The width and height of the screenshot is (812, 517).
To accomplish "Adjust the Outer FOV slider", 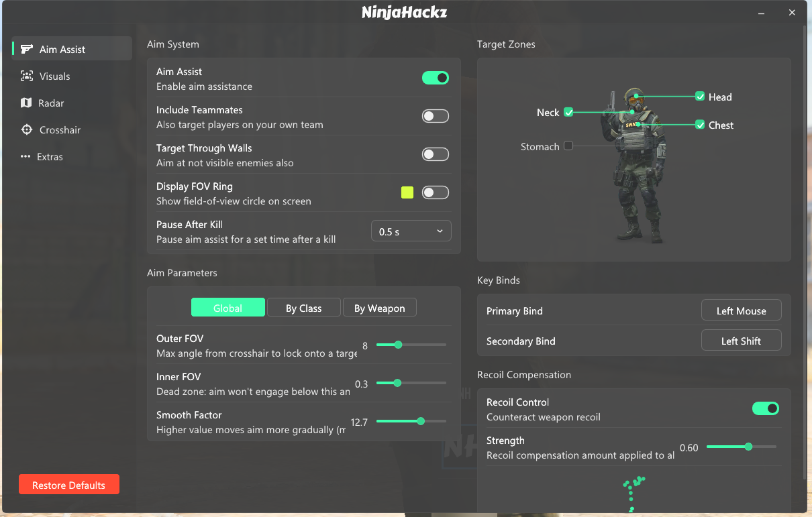I will click(x=411, y=345).
